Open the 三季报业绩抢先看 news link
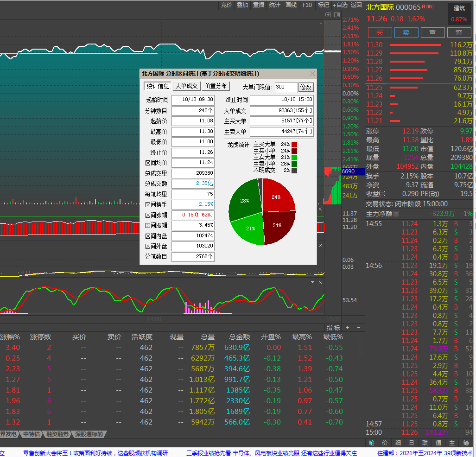Image resolution: width=476 pixels, height=457 pixels. tap(272, 453)
